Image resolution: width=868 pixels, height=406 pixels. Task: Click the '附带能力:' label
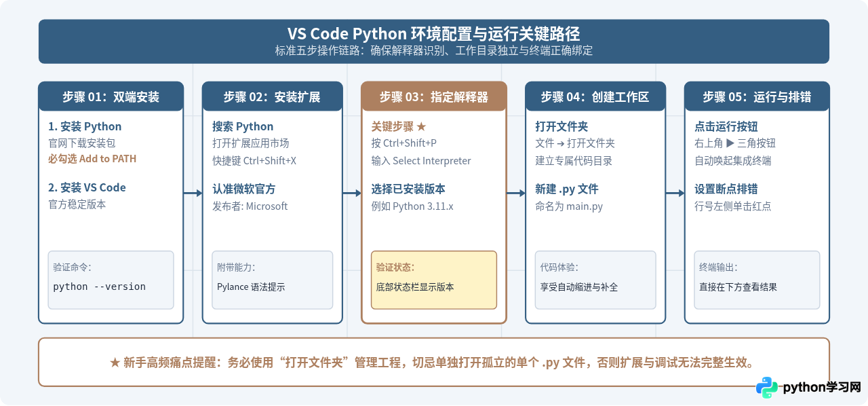[x=236, y=267]
